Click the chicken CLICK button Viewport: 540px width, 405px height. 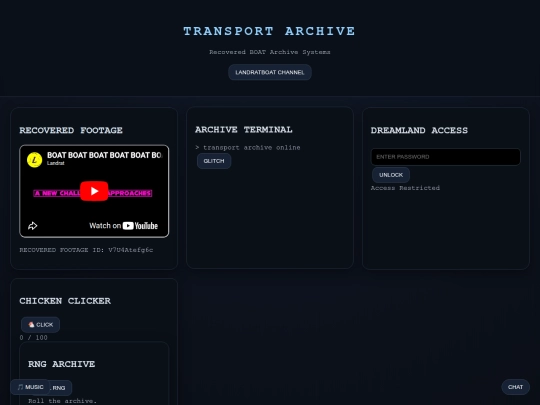click(x=40, y=325)
